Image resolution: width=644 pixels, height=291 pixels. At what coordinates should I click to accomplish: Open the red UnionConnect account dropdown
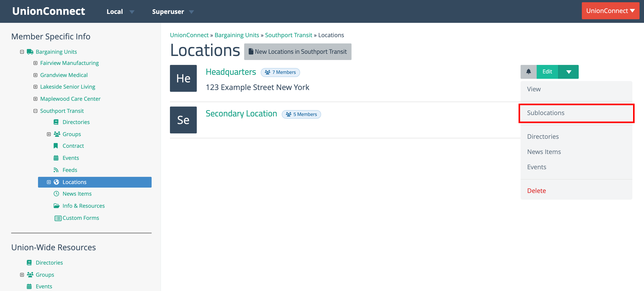click(x=610, y=11)
